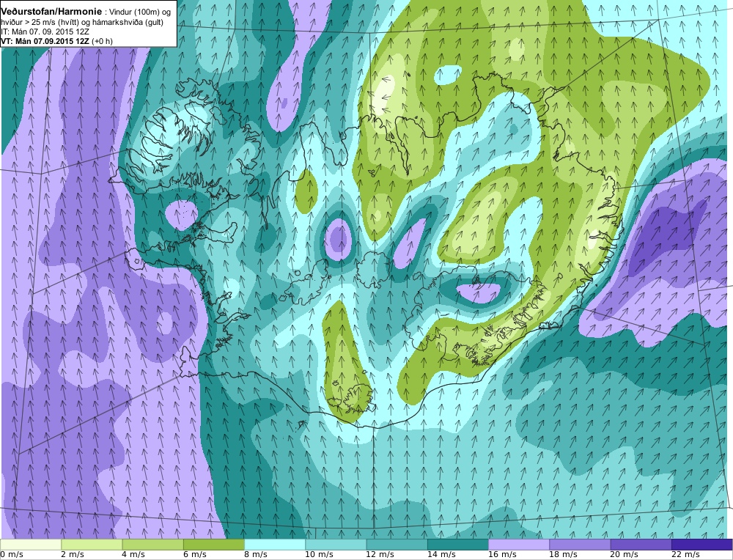Click the "hámarkshviða (gult)" text in title box
The height and width of the screenshot is (560, 733).
point(130,23)
